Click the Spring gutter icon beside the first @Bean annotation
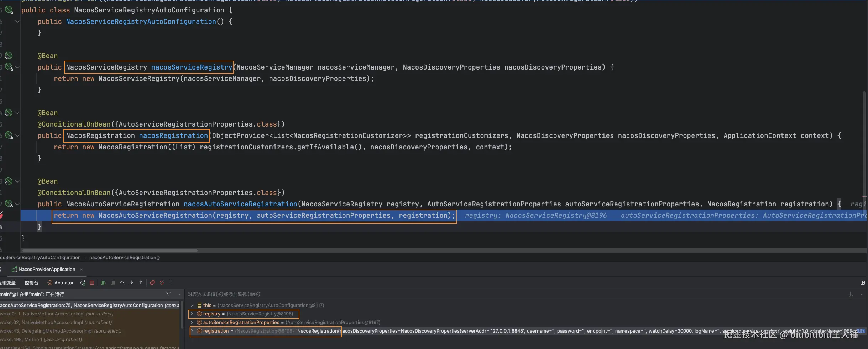The image size is (868, 349). click(9, 56)
